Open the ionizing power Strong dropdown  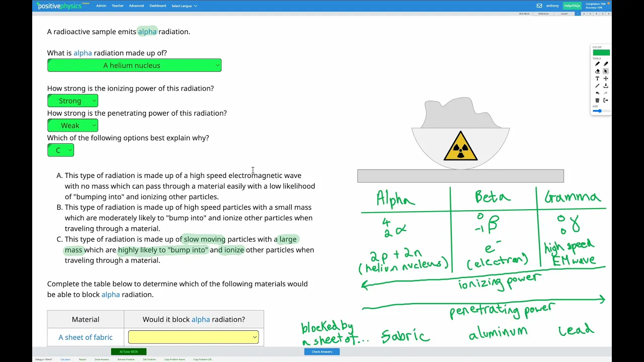(x=72, y=101)
